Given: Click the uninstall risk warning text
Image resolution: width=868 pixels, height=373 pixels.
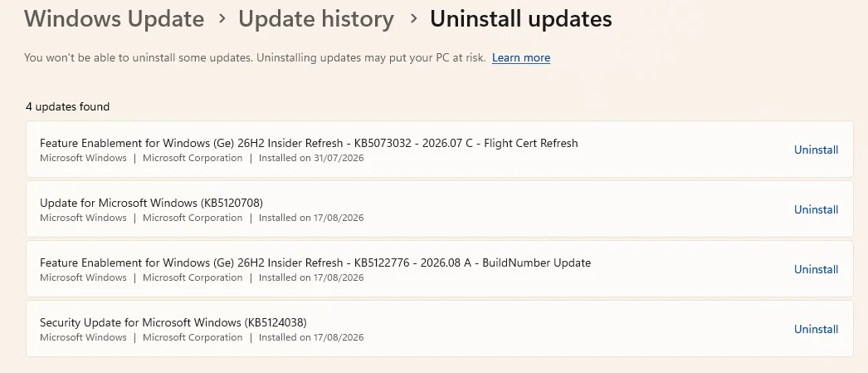Looking at the screenshot, I should pos(256,57).
